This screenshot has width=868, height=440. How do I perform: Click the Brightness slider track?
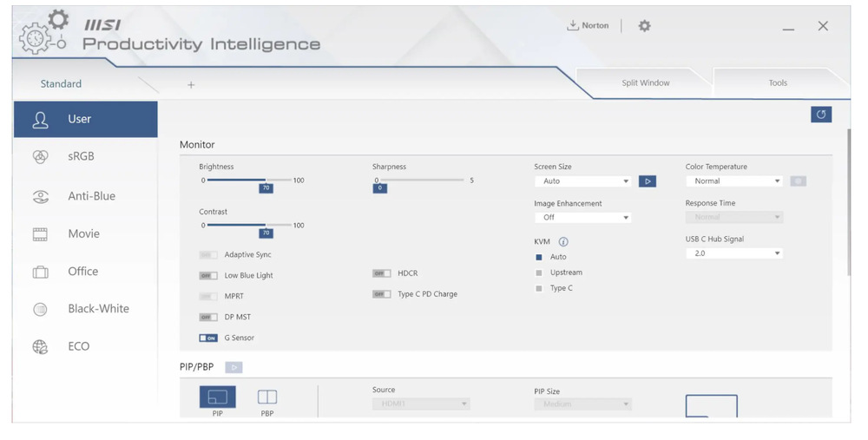click(249, 181)
